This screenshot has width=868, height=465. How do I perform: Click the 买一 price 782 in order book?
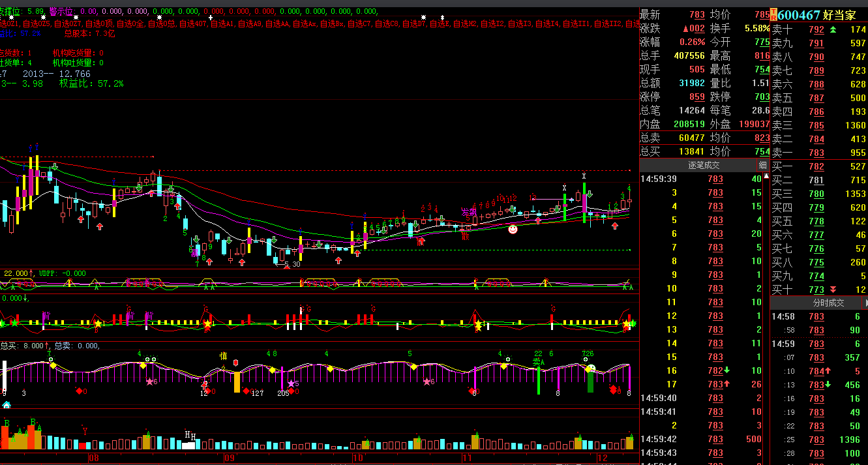click(x=816, y=167)
